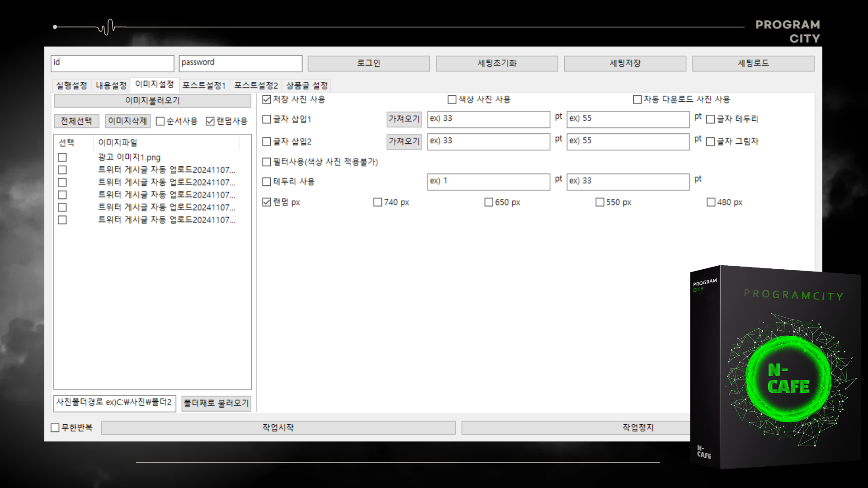
Task: Check the 글자 삽입2 checkbox
Action: click(x=267, y=142)
